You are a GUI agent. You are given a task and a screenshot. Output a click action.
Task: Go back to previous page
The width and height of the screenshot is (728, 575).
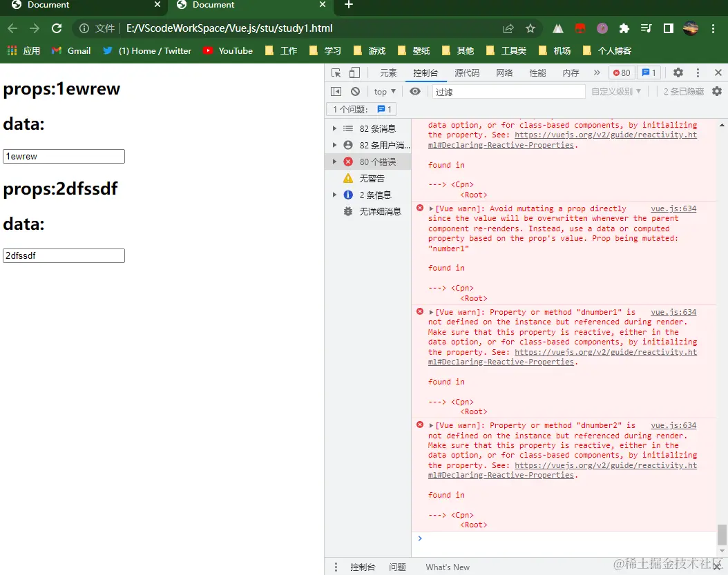point(12,28)
